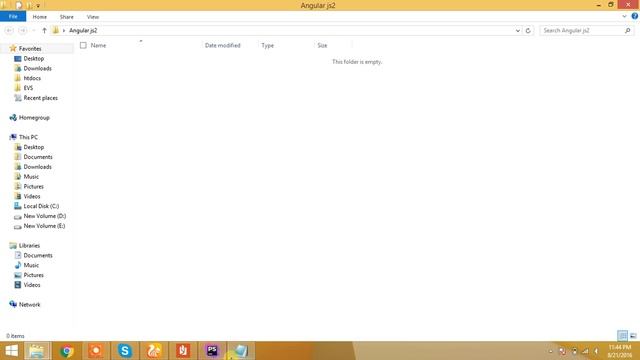Open the View ribbon tab
The image size is (640, 360).
[x=93, y=17]
